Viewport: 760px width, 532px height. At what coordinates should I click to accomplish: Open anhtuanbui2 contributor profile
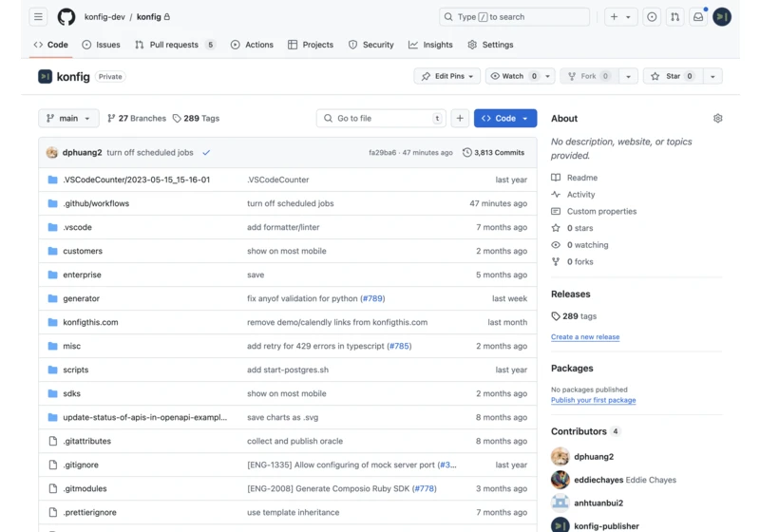598,503
